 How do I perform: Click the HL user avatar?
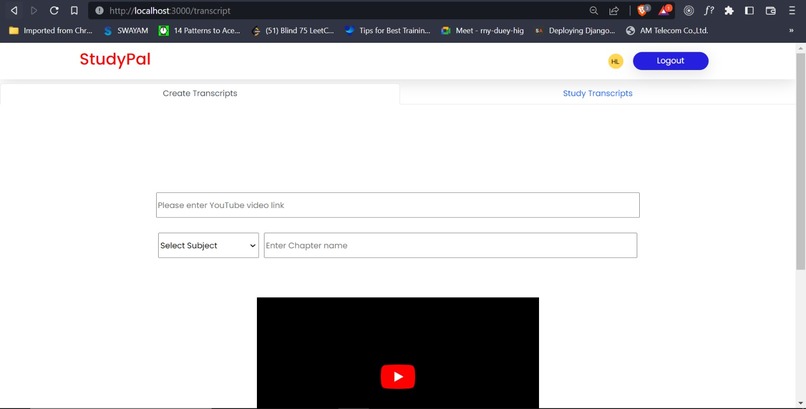pyautogui.click(x=615, y=61)
